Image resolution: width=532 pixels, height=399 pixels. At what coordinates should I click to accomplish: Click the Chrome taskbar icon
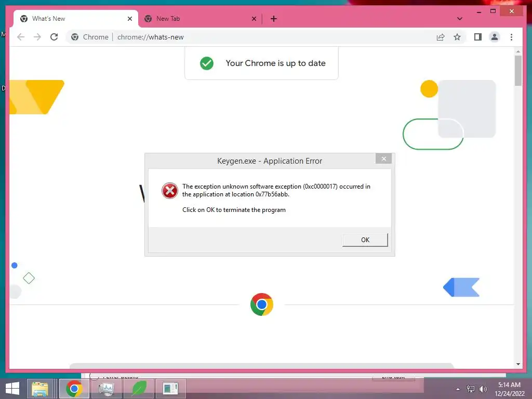[x=74, y=389]
